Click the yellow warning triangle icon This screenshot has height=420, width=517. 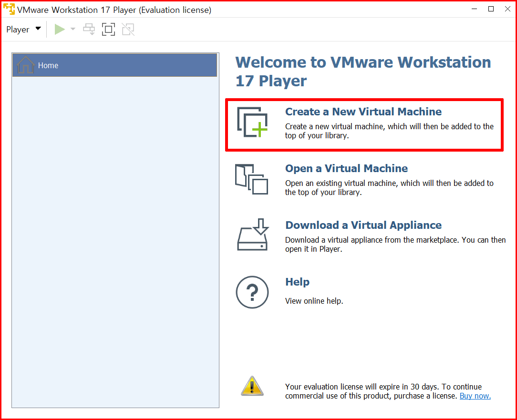[x=252, y=386]
